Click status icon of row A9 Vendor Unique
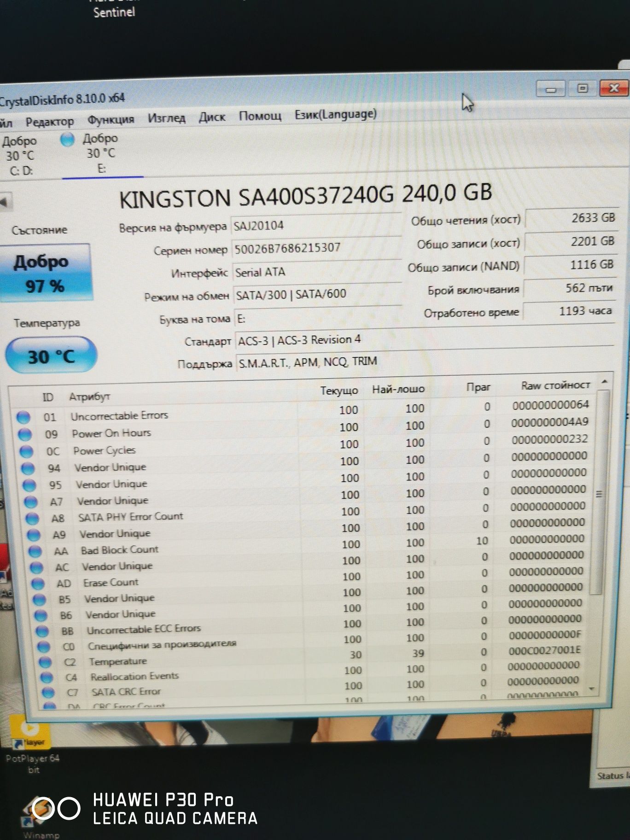The width and height of the screenshot is (630, 840). (x=33, y=535)
